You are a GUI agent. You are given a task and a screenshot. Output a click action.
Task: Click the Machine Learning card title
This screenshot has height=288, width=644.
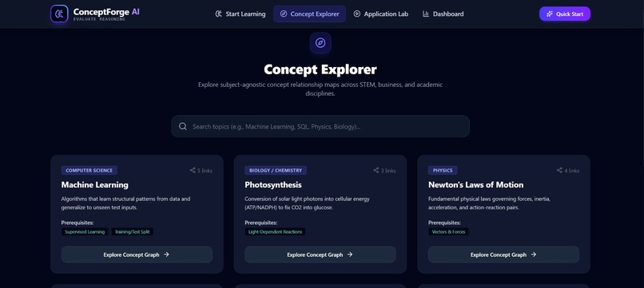[95, 184]
